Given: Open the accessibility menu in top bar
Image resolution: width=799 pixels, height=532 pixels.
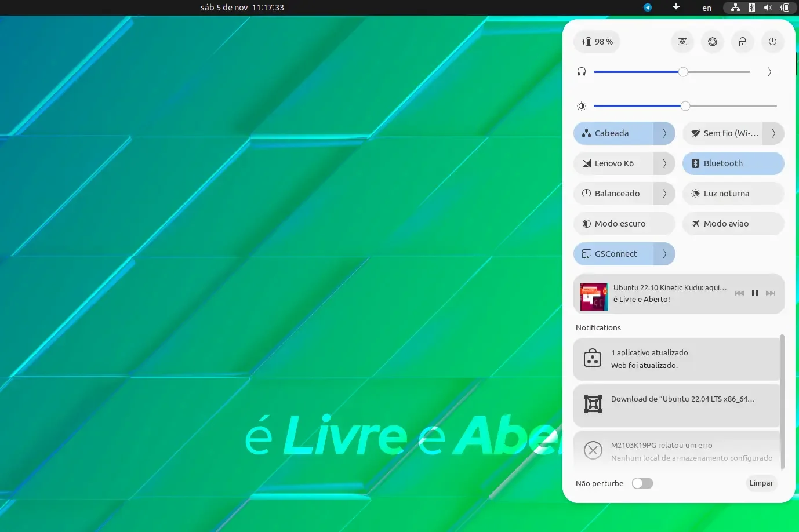Looking at the screenshot, I should click(x=676, y=8).
